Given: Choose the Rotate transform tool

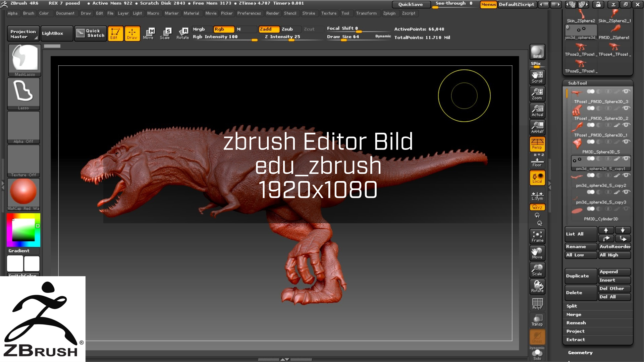Looking at the screenshot, I should (183, 34).
